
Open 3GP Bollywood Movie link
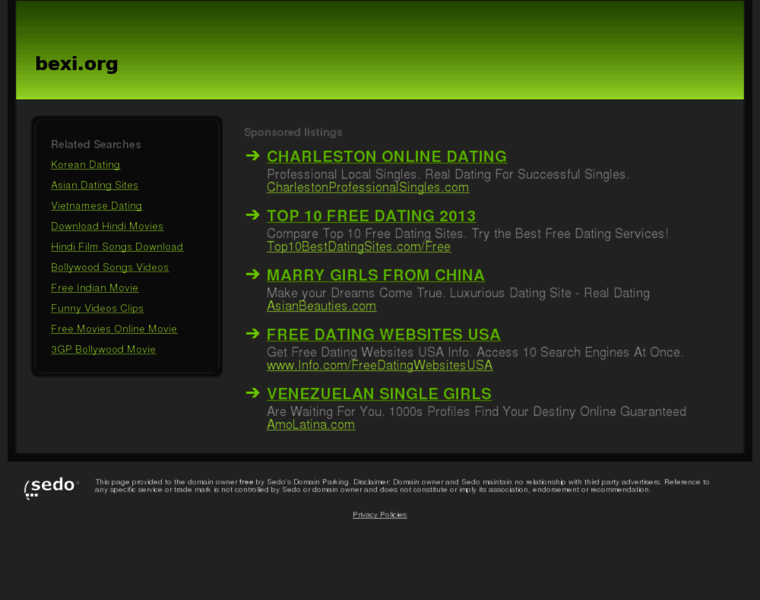click(x=103, y=349)
